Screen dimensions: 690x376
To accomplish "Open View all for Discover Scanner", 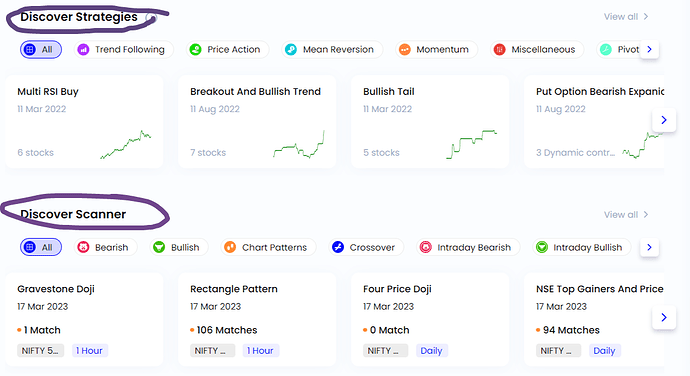I will click(626, 215).
